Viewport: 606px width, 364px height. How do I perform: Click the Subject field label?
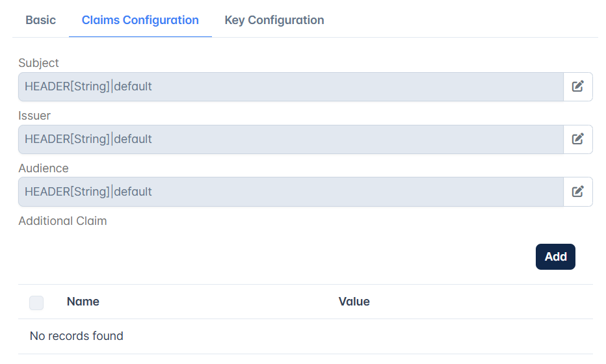(x=38, y=63)
